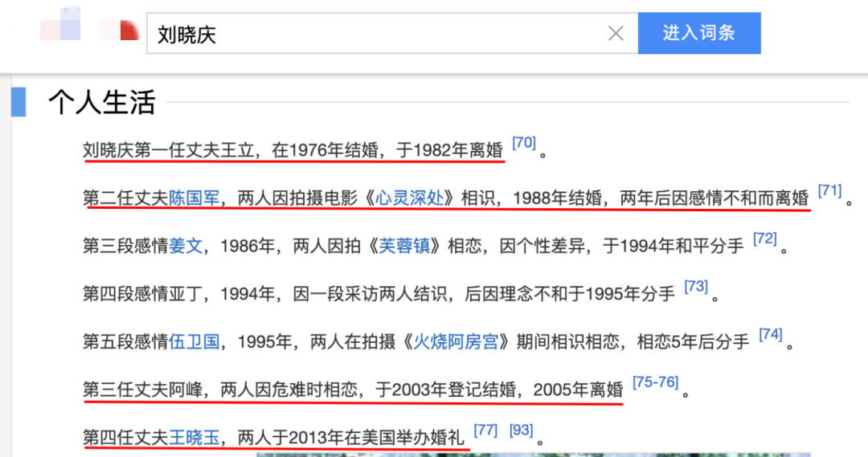
Task: Click the text 刘晓庆第一任丈夫王立
Action: pos(168,150)
